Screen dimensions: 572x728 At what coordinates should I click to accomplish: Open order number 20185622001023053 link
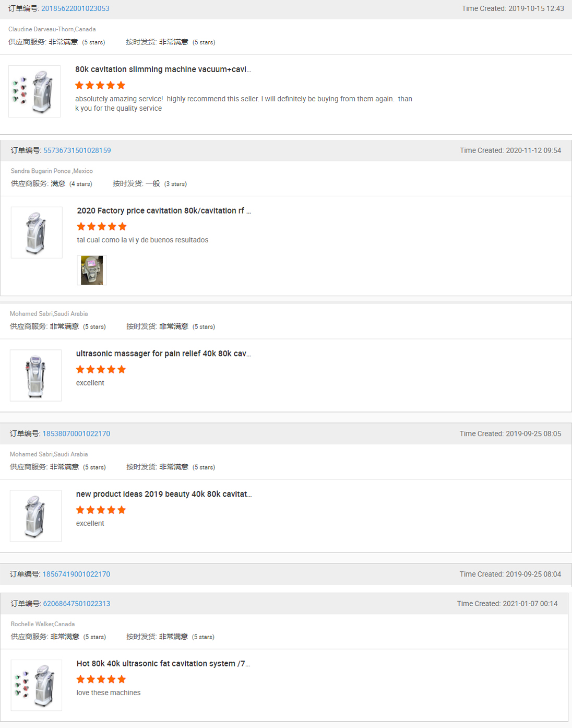75,9
